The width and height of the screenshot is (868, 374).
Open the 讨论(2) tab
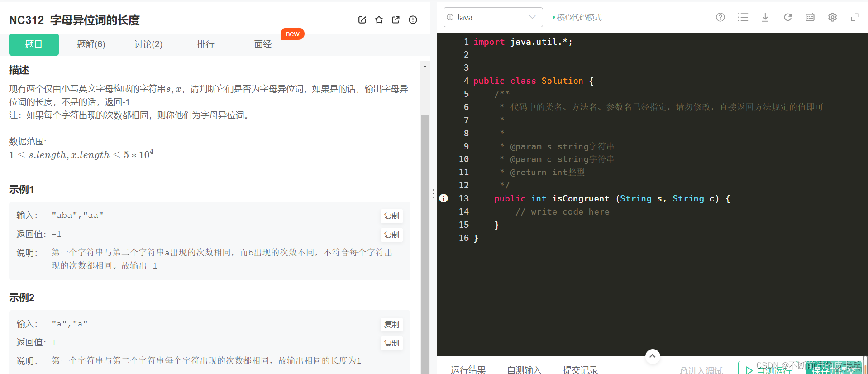pos(148,44)
